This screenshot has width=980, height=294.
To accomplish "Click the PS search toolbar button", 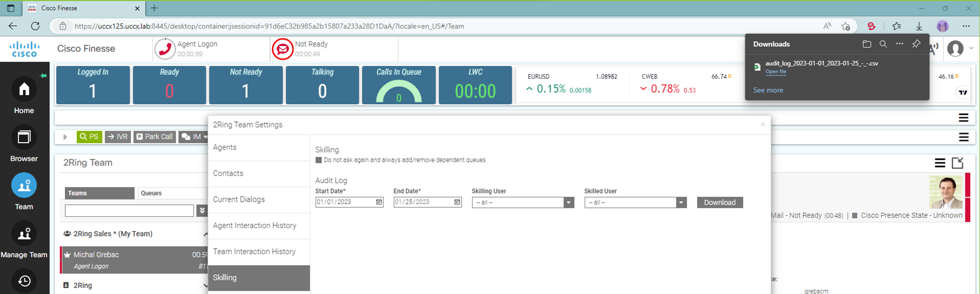I will (89, 137).
